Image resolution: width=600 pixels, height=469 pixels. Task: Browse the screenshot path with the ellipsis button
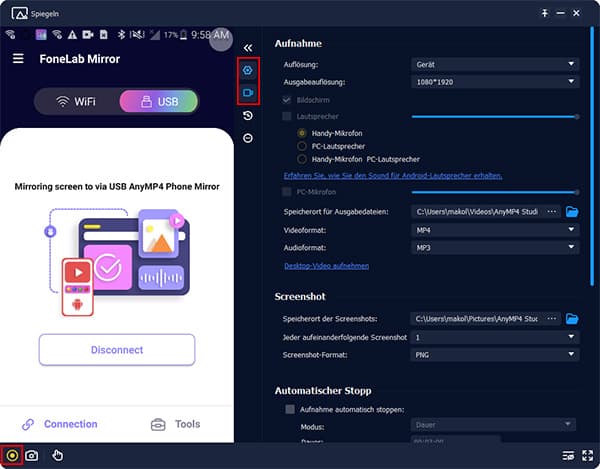[x=552, y=319]
